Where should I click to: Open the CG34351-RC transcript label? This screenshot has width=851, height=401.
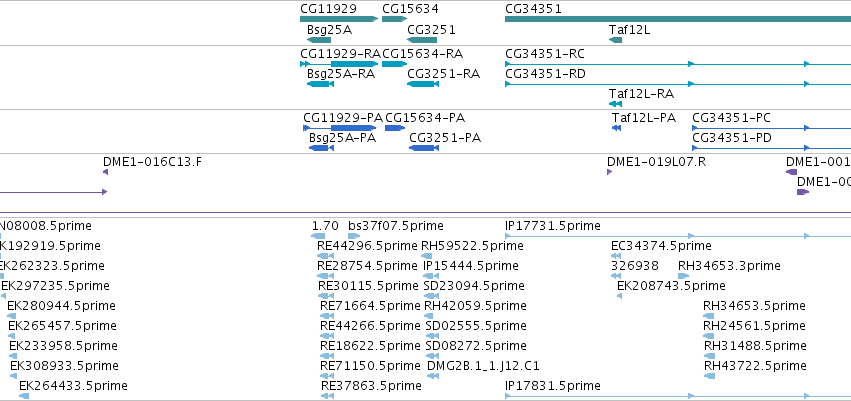(544, 54)
